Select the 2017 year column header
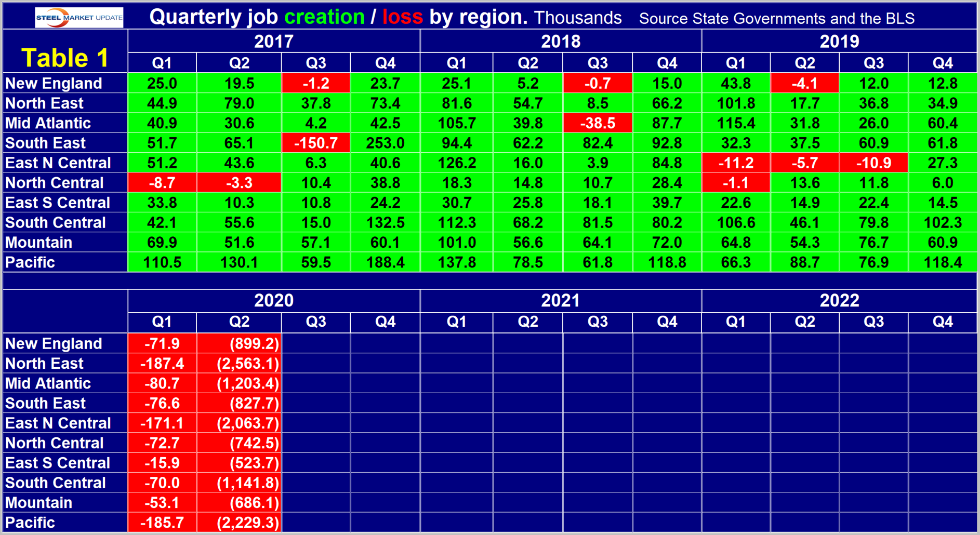The image size is (980, 535). coord(273,41)
